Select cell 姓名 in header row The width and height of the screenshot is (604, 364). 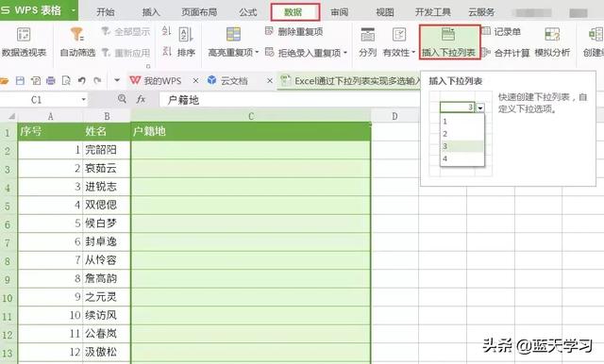[107, 132]
